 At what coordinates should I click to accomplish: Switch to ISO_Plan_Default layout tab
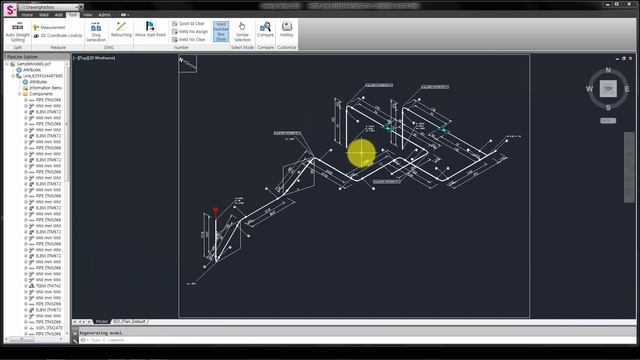coord(129,322)
